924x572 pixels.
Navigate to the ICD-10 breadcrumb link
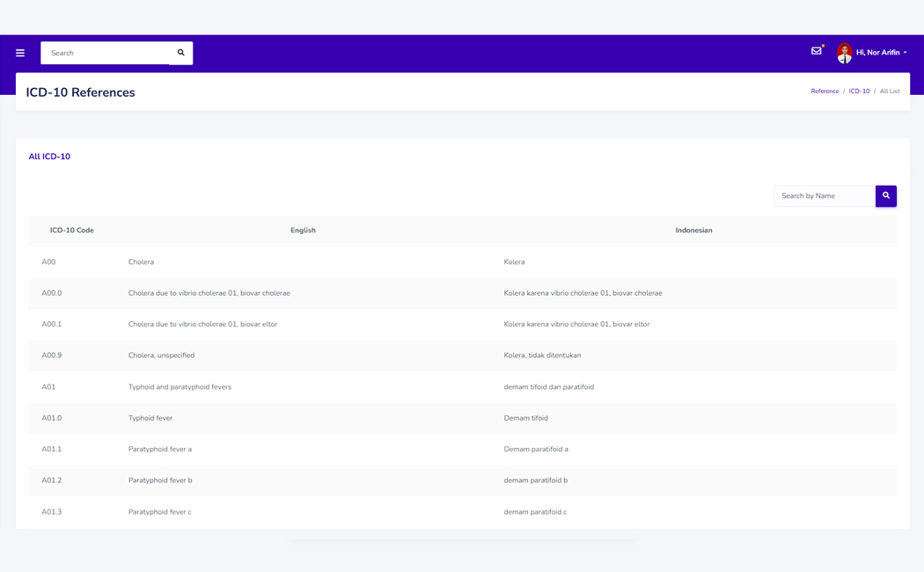coord(859,91)
